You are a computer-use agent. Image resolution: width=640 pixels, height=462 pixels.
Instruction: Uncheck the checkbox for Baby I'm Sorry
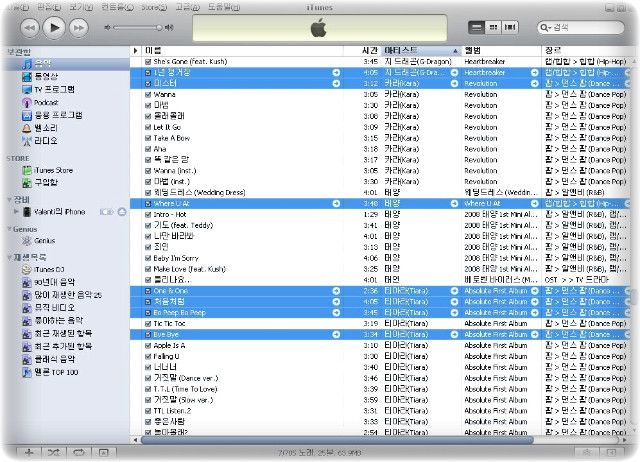click(148, 258)
